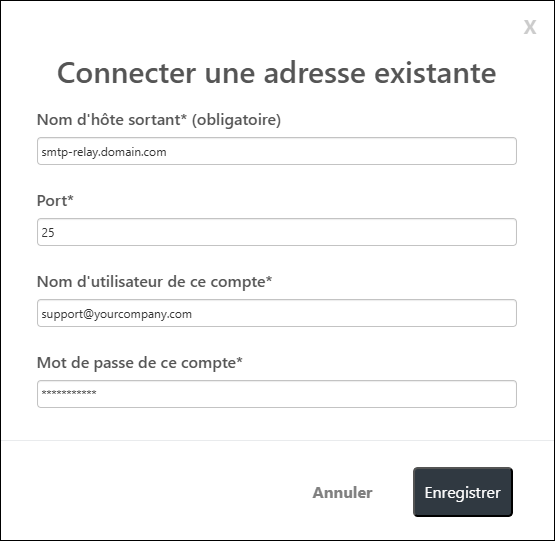This screenshot has height=541, width=555.
Task: Click the 'Connecter une adresse existante' heading
Action: click(277, 73)
